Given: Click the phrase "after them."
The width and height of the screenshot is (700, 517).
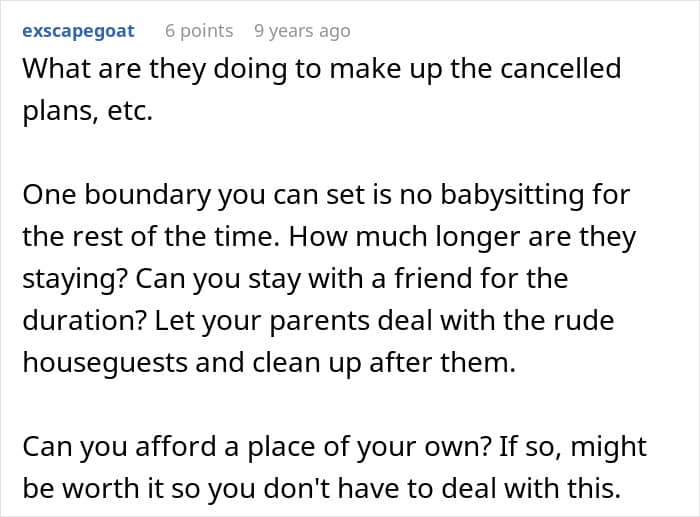Looking at the screenshot, I should point(442,362).
